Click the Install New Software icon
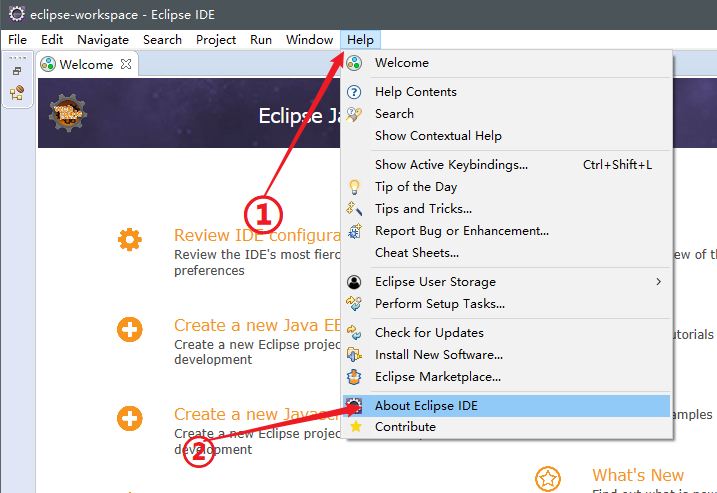The width and height of the screenshot is (717, 493). pyautogui.click(x=354, y=354)
